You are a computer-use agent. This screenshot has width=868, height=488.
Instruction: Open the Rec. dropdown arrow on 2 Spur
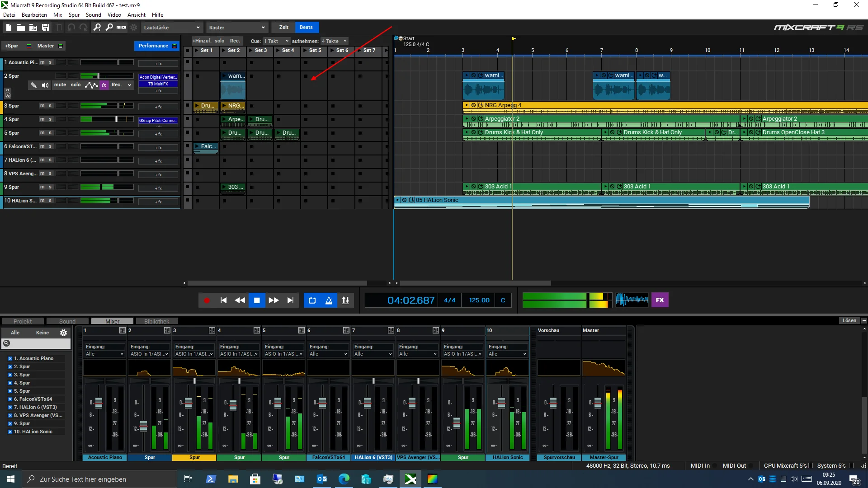click(x=129, y=85)
